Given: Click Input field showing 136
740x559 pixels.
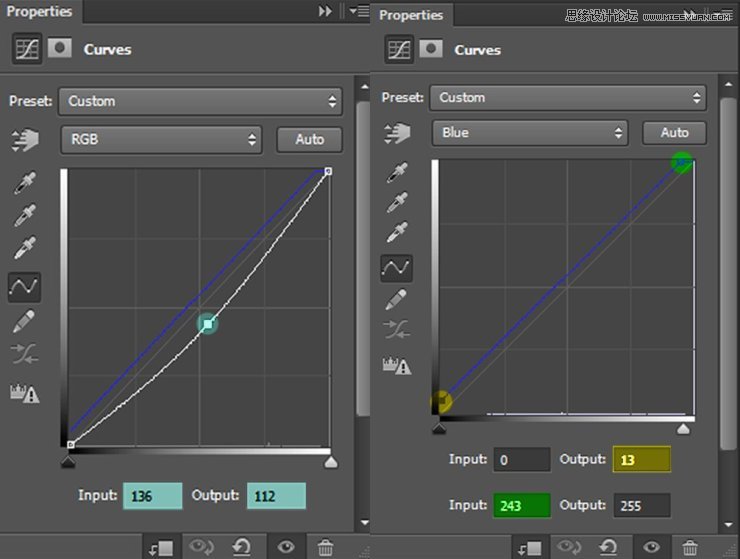Looking at the screenshot, I should coord(152,496).
